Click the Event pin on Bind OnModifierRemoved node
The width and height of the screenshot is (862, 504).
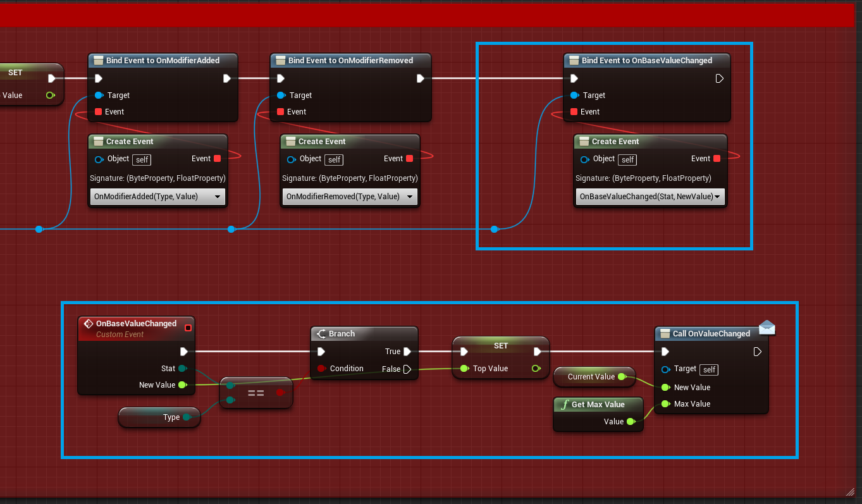(x=280, y=112)
